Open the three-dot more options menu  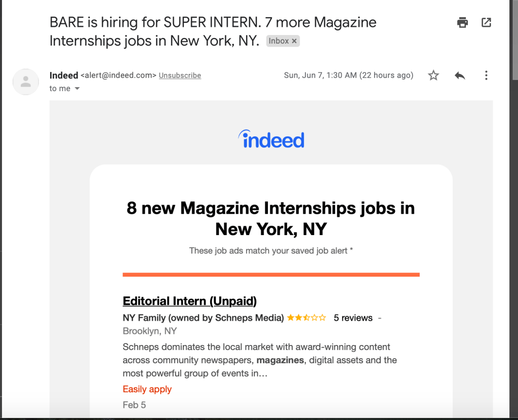[486, 75]
